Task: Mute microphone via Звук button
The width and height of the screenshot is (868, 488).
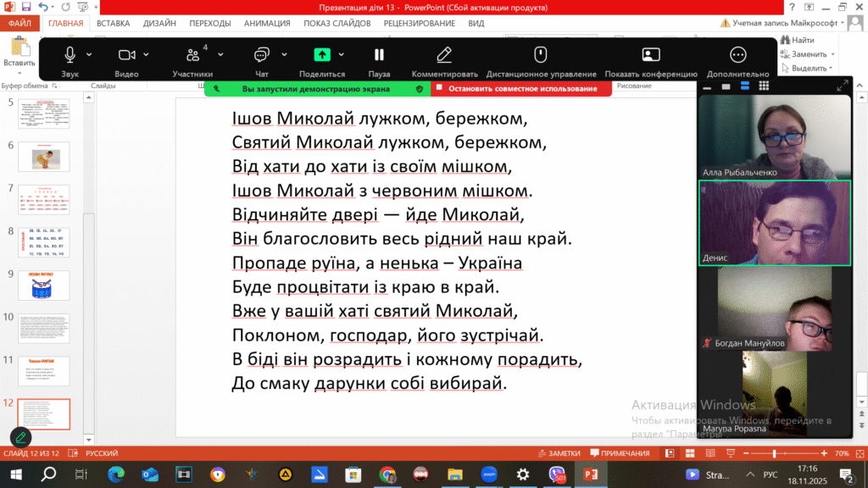Action: tap(70, 55)
